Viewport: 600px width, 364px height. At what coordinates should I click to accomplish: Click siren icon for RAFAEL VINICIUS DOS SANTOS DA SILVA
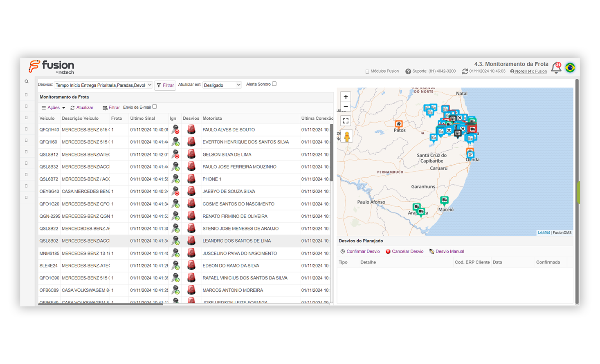(x=191, y=278)
